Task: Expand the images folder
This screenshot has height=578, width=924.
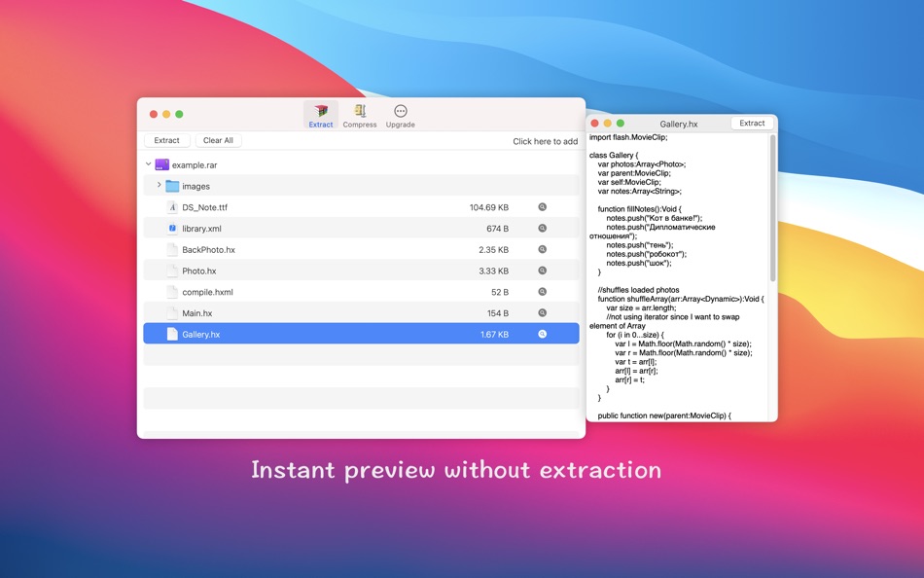Action: (159, 185)
